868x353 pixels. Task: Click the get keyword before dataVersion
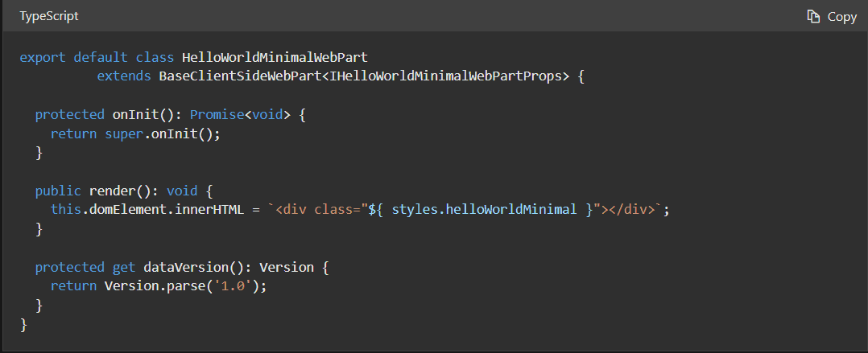point(124,268)
